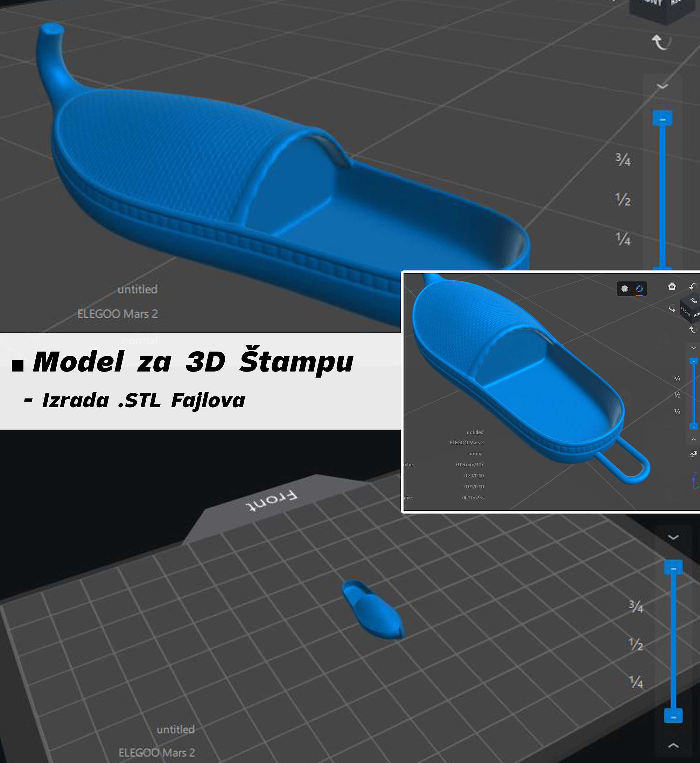This screenshot has height=763, width=700.
Task: Click curved rotate arrow in large top viewport
Action: (660, 42)
